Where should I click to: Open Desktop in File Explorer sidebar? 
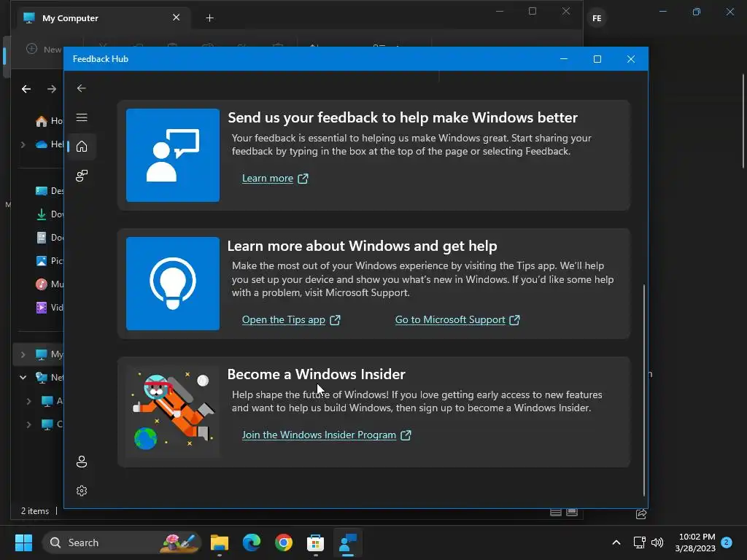(49, 191)
